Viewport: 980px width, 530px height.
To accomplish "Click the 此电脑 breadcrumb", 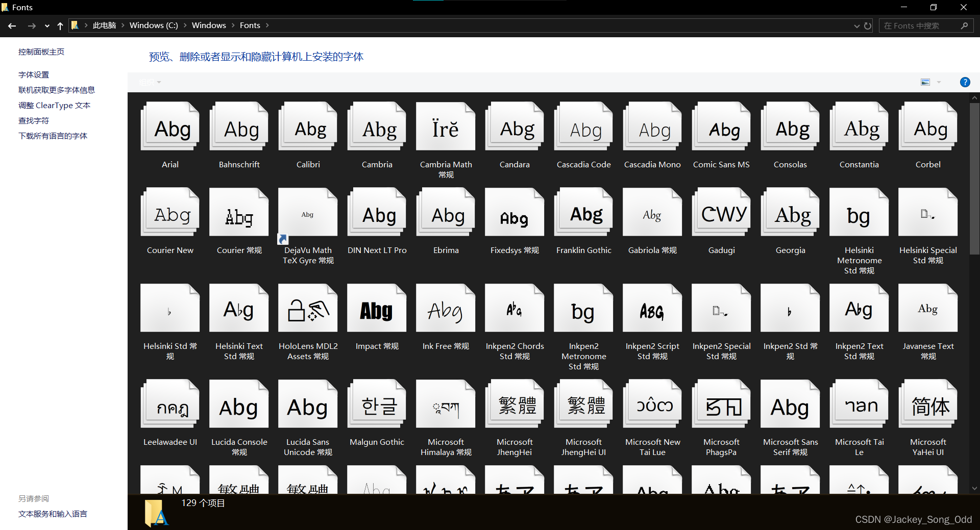I will (104, 26).
